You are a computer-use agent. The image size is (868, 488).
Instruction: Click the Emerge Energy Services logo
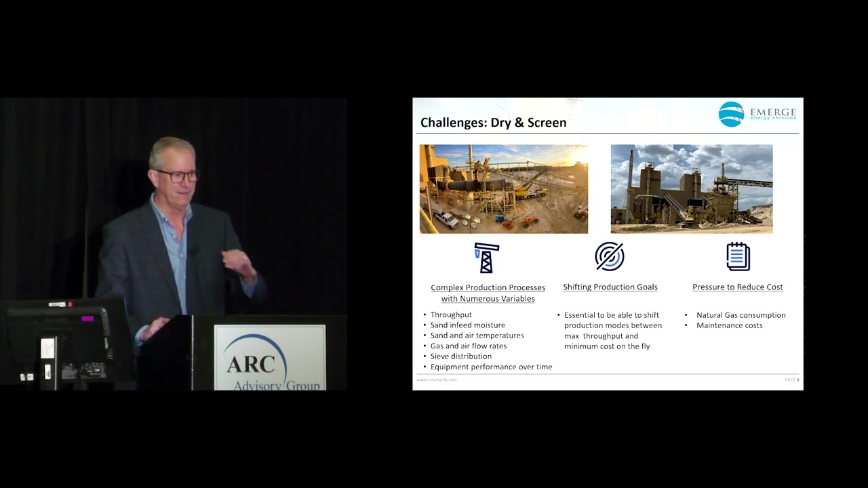[x=757, y=114]
